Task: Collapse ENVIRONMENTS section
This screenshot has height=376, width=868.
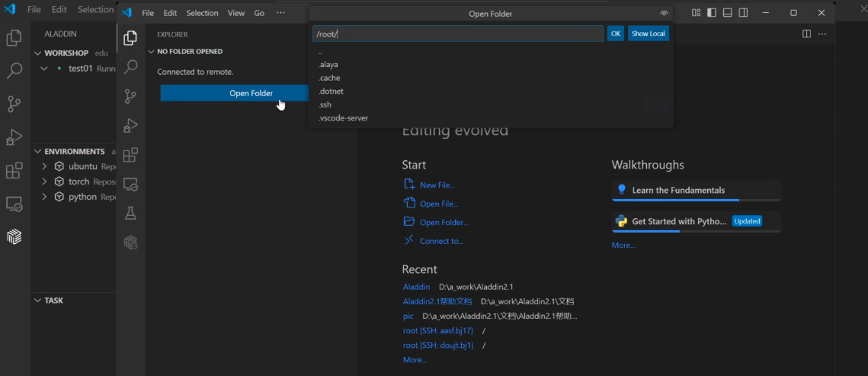Action: (x=37, y=152)
